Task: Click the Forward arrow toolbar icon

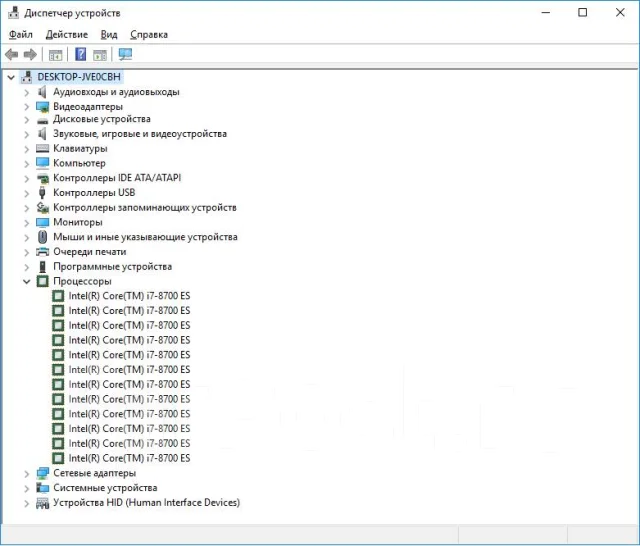Action: point(30,54)
